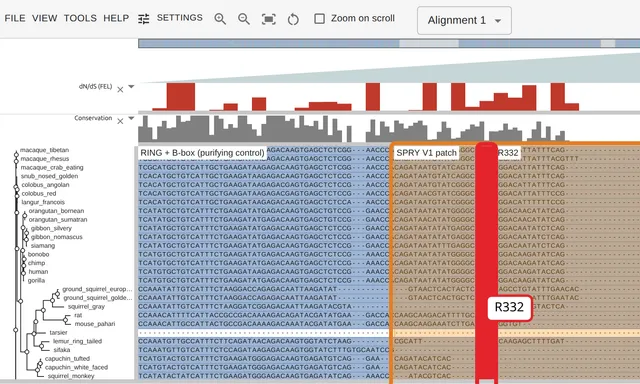
Task: Open the TOOLS menu
Action: coord(80,18)
